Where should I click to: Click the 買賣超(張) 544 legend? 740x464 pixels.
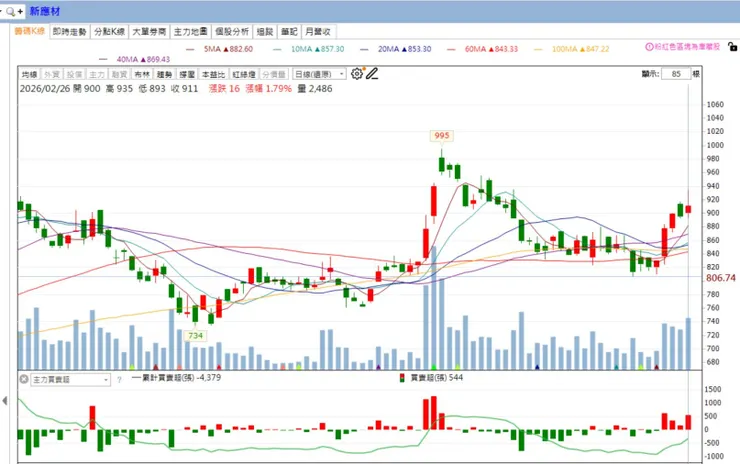pyautogui.click(x=437, y=378)
